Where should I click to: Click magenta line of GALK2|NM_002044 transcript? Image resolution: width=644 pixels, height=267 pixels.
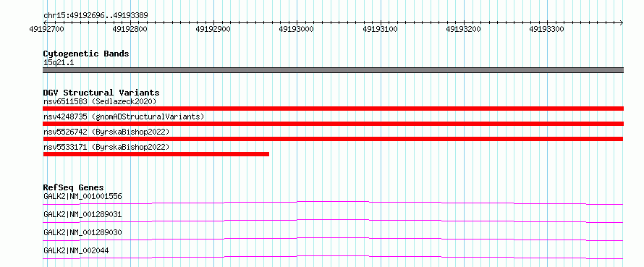coord(333,257)
